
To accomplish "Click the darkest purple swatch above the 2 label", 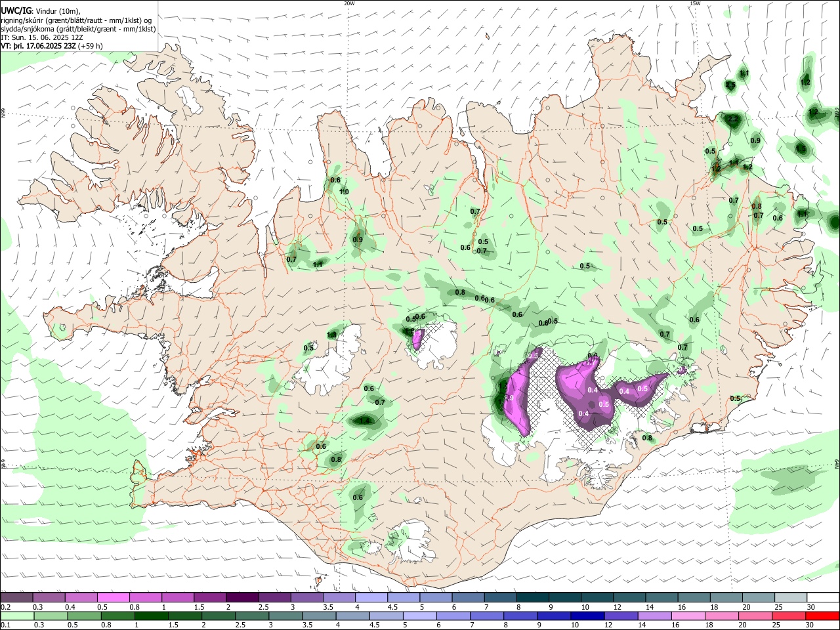I will click(241, 598).
